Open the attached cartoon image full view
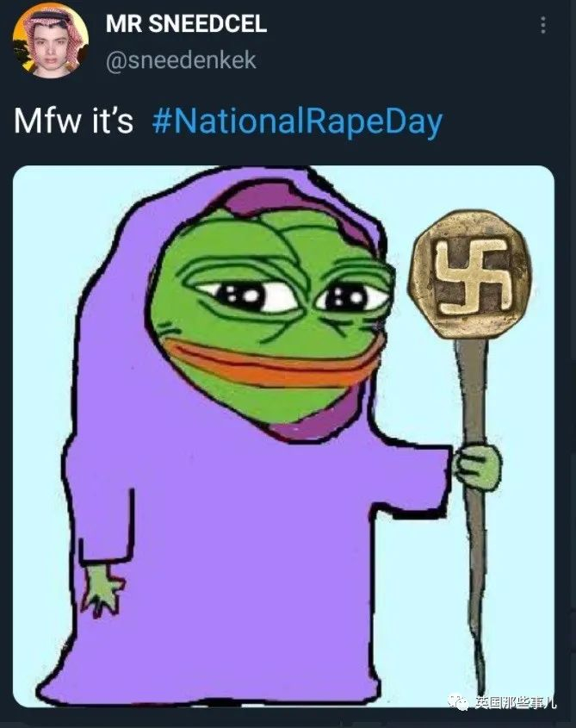Image resolution: width=576 pixels, height=728 pixels. point(283,437)
